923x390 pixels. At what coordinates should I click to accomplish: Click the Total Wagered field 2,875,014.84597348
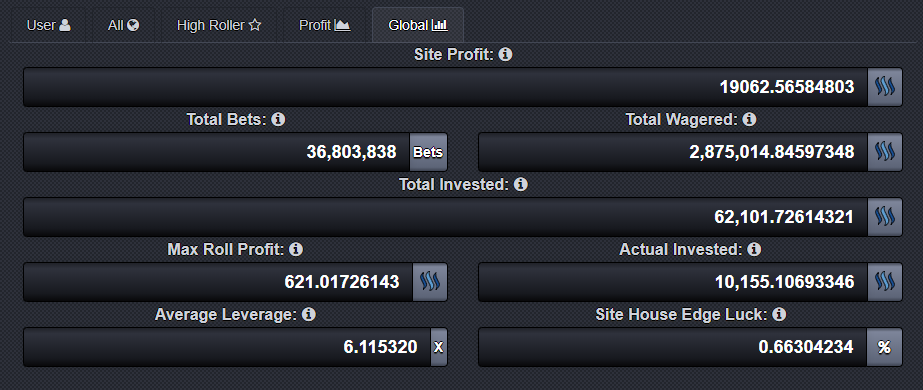tap(673, 152)
